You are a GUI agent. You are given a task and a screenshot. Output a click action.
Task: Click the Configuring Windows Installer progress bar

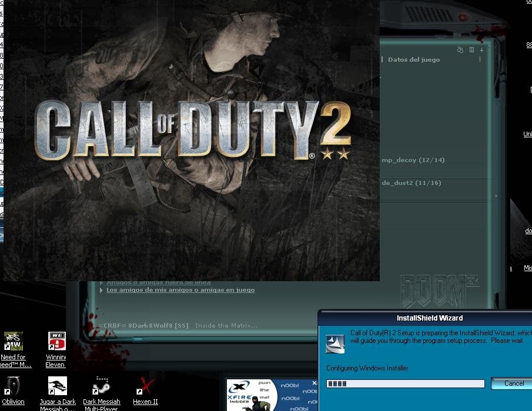pyautogui.click(x=406, y=383)
